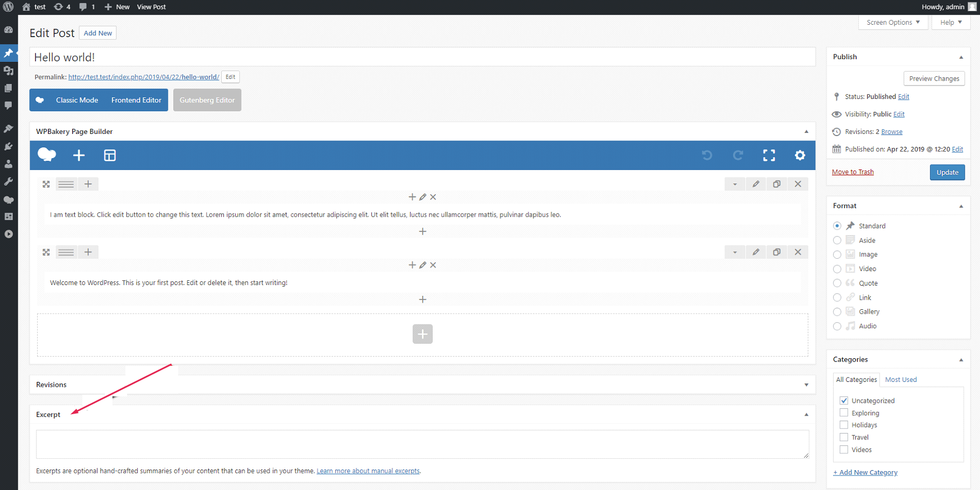The height and width of the screenshot is (490, 980).
Task: Click the WPBakery fullscreen mode icon
Action: tap(769, 155)
